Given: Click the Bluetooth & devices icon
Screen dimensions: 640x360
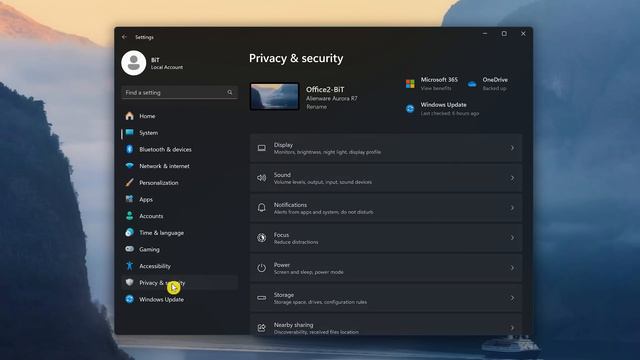Looking at the screenshot, I should click(129, 149).
